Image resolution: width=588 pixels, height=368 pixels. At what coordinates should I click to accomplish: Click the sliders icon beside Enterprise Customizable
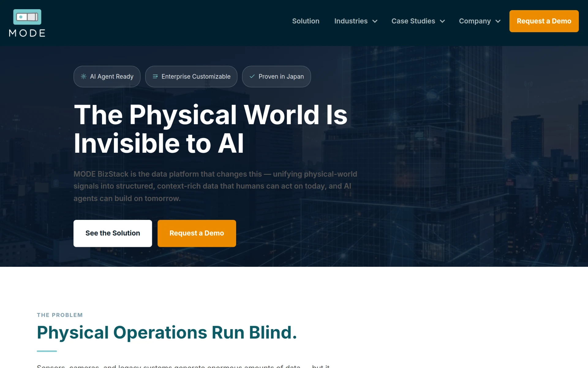click(155, 76)
